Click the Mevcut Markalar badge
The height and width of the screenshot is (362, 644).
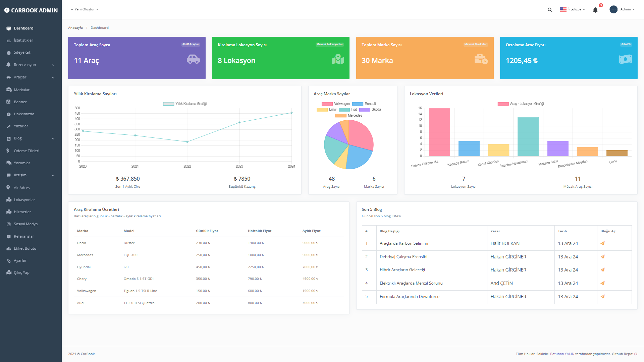point(475,45)
